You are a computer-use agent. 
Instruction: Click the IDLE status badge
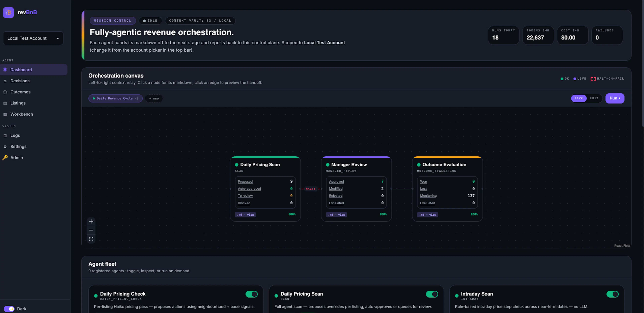(x=150, y=21)
